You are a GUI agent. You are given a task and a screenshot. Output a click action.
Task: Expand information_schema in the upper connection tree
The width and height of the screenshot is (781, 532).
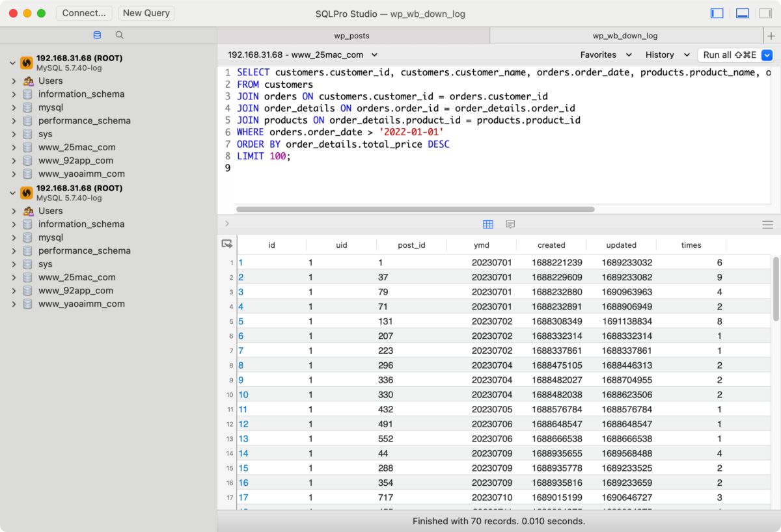click(x=14, y=94)
